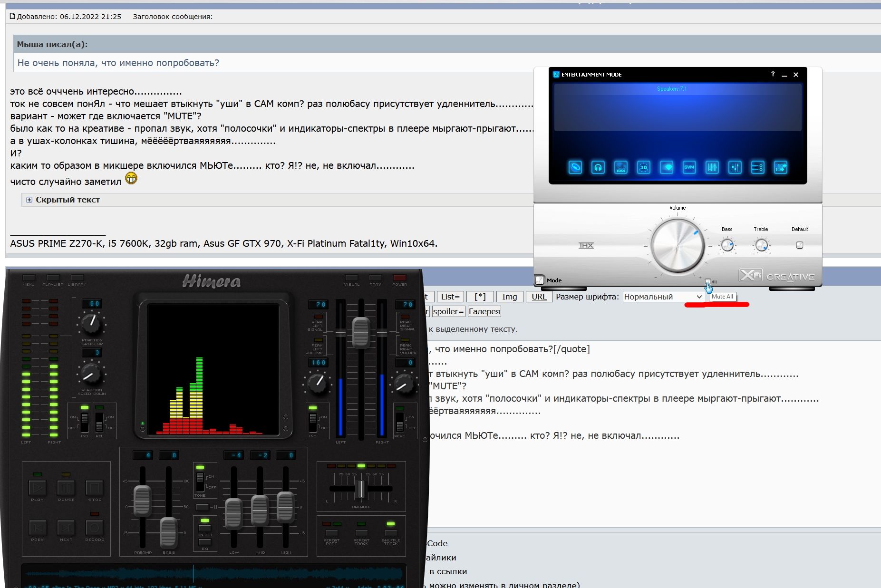
Task: Toggle the Mute All checkbox
Action: point(707,282)
